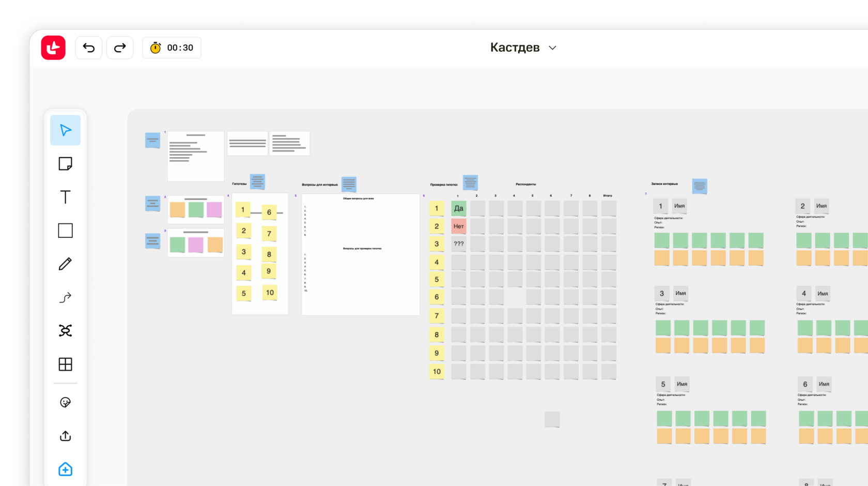This screenshot has width=868, height=486.
Task: Redo the last action
Action: tap(120, 48)
